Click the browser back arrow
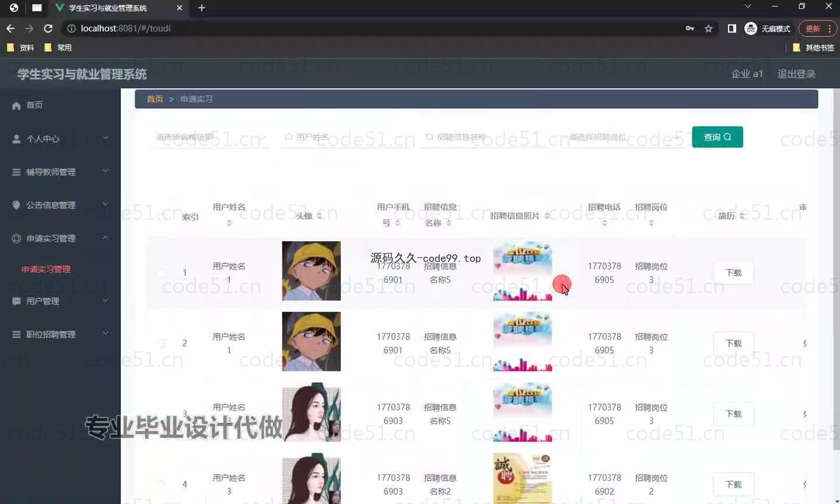The image size is (840, 504). (x=10, y=28)
